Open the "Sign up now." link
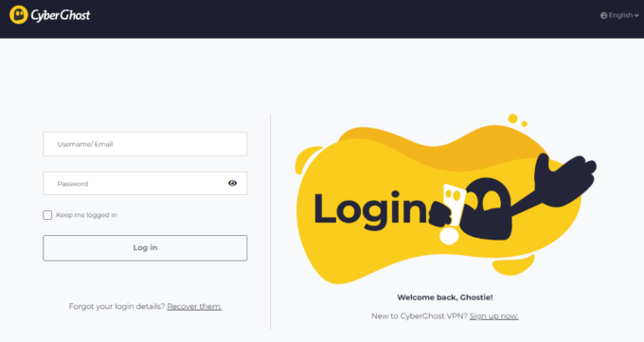The width and height of the screenshot is (644, 342). click(x=493, y=316)
